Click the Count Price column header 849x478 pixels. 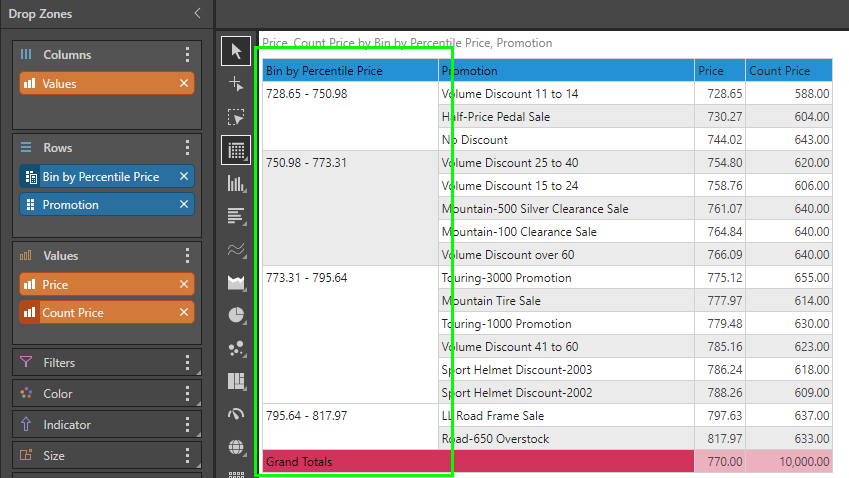[788, 71]
